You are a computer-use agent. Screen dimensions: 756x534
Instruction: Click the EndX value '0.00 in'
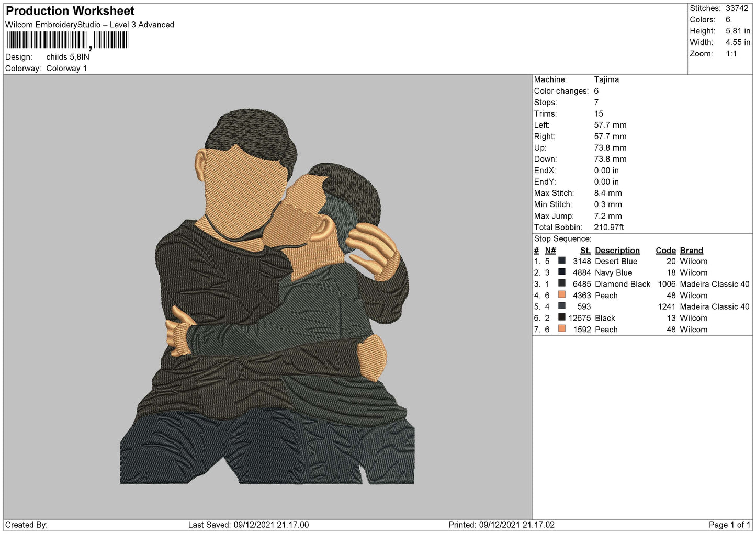pos(606,171)
